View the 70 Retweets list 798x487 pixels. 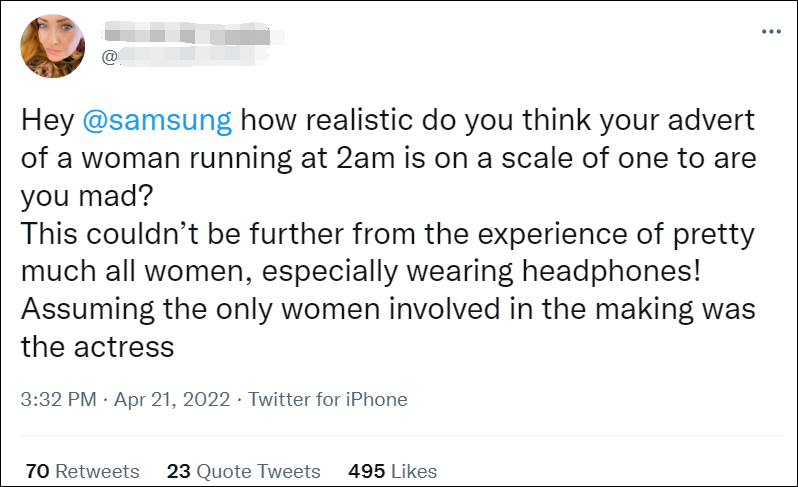click(83, 471)
